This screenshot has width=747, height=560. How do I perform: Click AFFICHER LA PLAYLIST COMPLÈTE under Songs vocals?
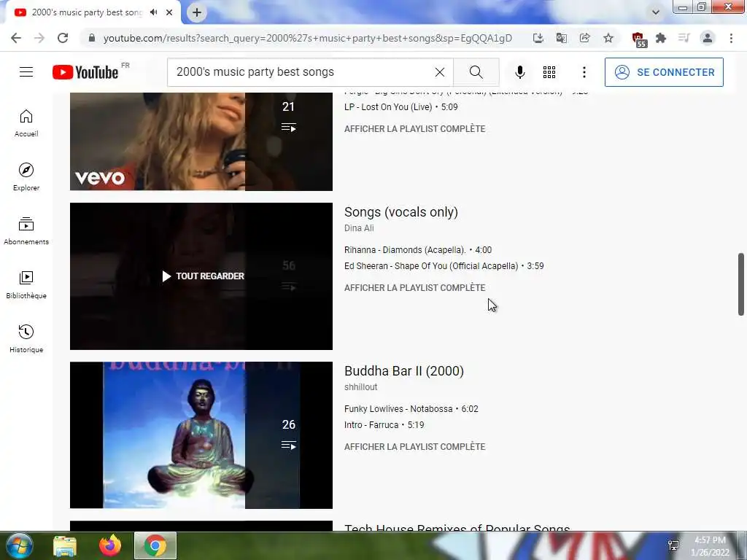[415, 287]
